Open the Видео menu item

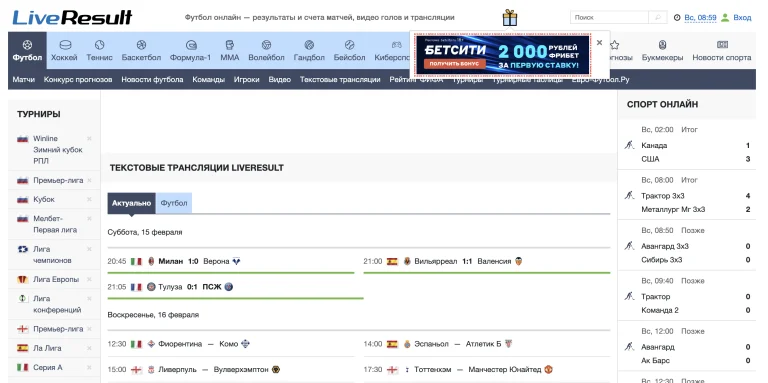280,79
